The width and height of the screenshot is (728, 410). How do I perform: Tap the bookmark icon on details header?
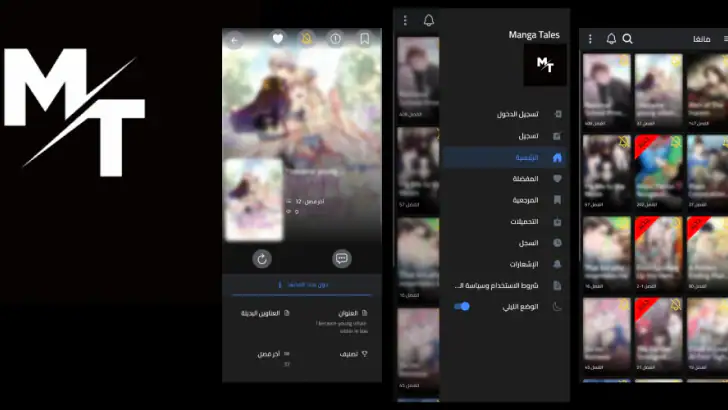pos(365,39)
